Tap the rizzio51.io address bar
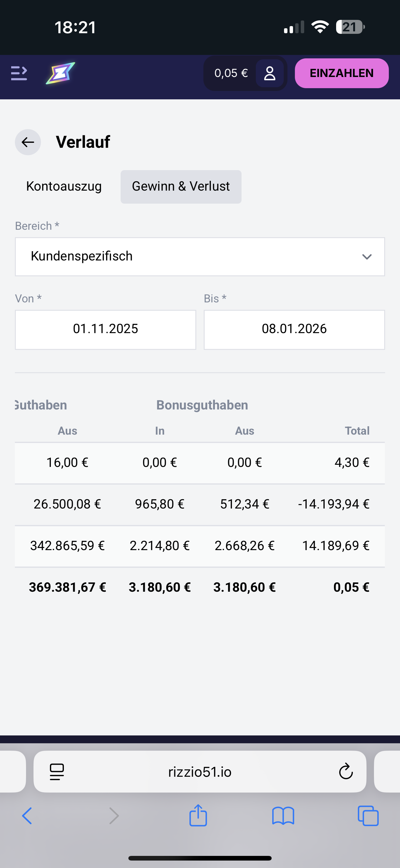Viewport: 400px width, 868px height. [200, 772]
